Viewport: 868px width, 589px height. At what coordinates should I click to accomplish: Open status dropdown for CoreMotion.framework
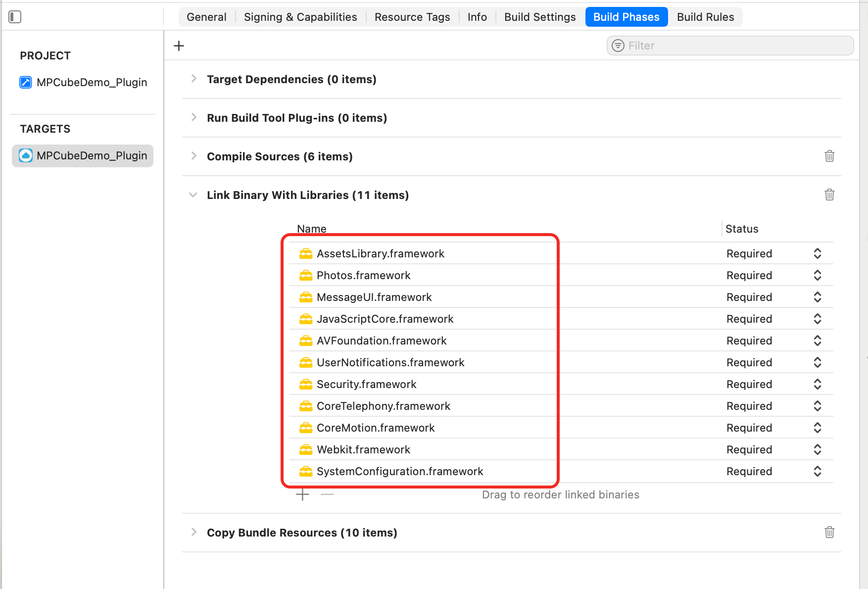[818, 428]
